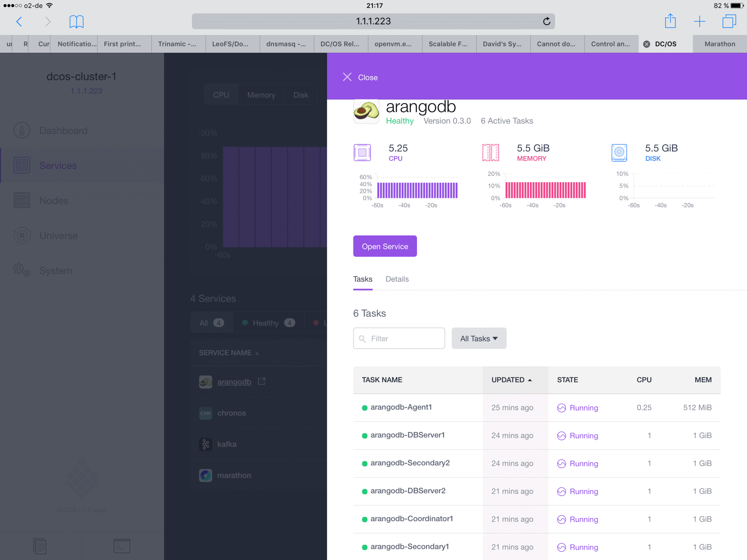Click the task Filter search field
Viewport: 747px width, 560px height.
(399, 338)
